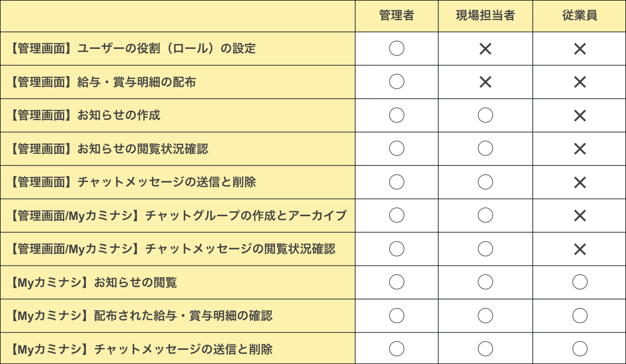Click the 従業員 column header
The image size is (626, 364).
click(580, 16)
